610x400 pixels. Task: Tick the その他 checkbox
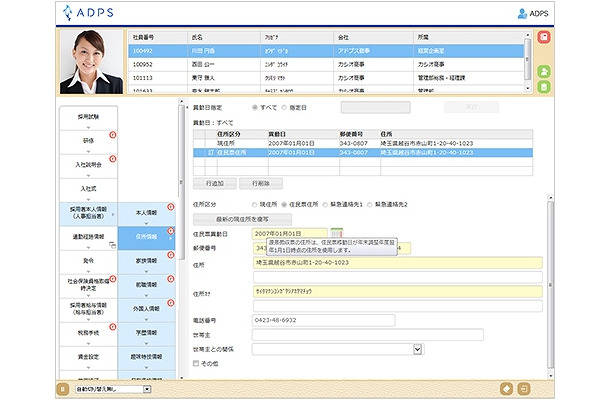(196, 363)
